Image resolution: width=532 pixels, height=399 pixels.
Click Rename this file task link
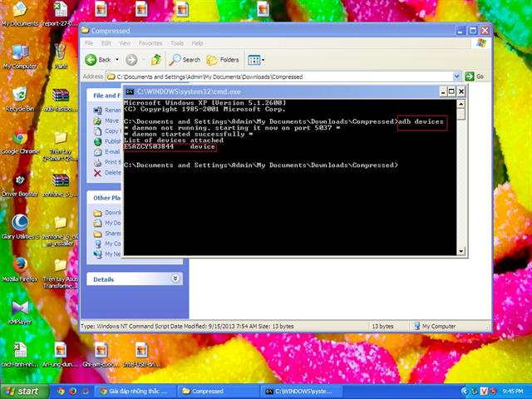click(107, 110)
